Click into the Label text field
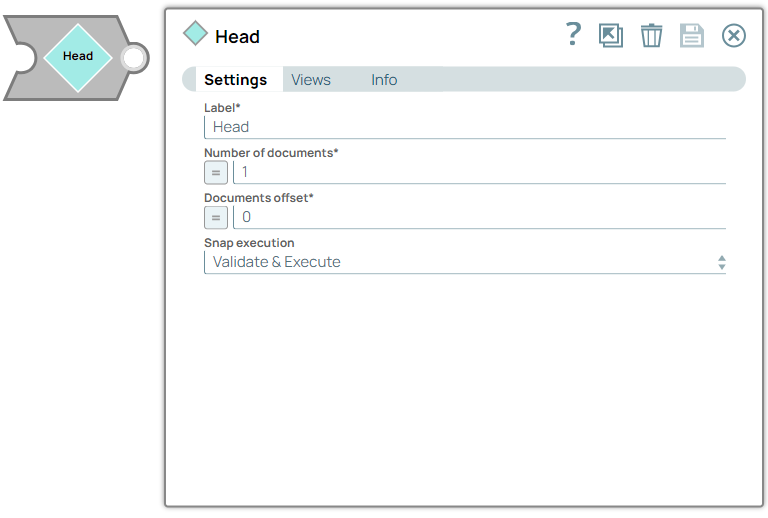This screenshot has width=768, height=518. click(x=464, y=127)
